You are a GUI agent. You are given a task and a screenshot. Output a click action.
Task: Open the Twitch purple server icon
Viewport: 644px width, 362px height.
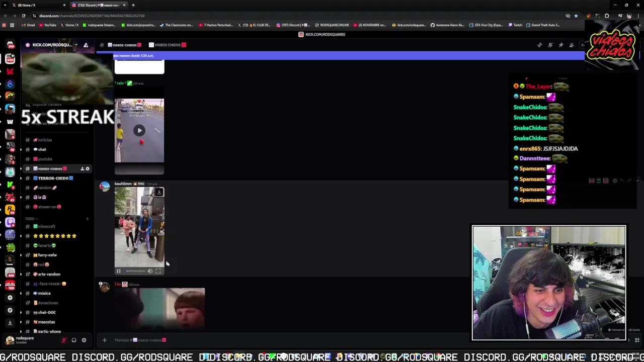[x=10, y=222]
